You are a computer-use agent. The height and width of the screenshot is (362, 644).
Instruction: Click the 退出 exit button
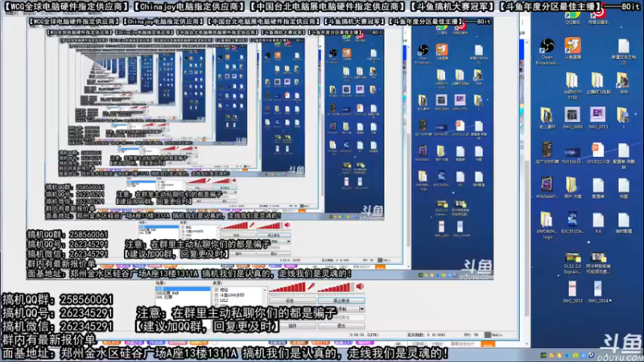point(341,326)
